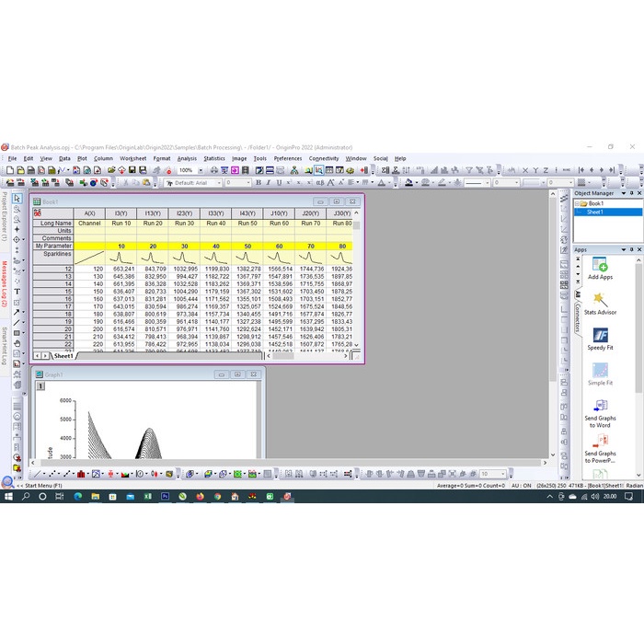Launch Speedy Fit app
644x644 pixels.
[600, 339]
